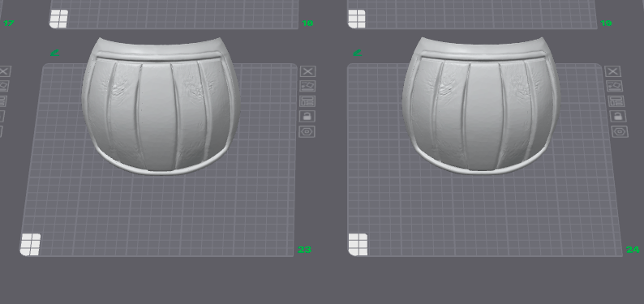Toggle the lock on plate 23
The height and width of the screenshot is (304, 644).
[307, 116]
